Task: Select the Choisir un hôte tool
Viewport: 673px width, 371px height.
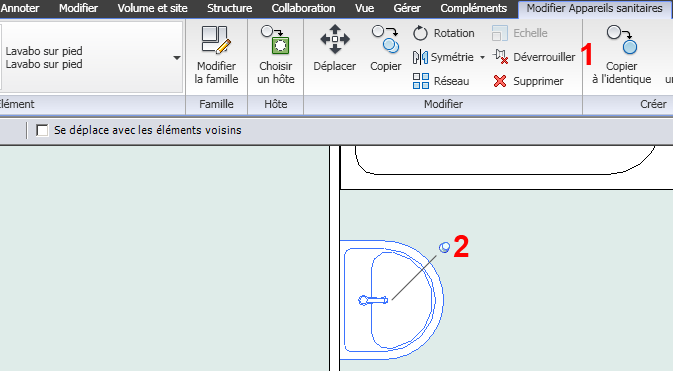Action: tap(276, 54)
